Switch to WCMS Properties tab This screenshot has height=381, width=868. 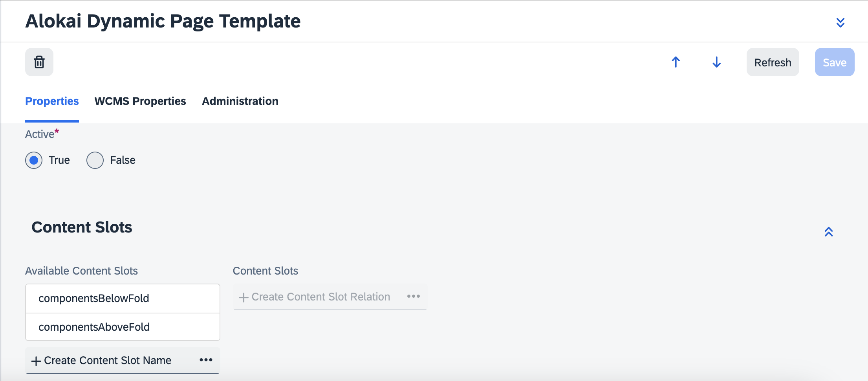140,101
